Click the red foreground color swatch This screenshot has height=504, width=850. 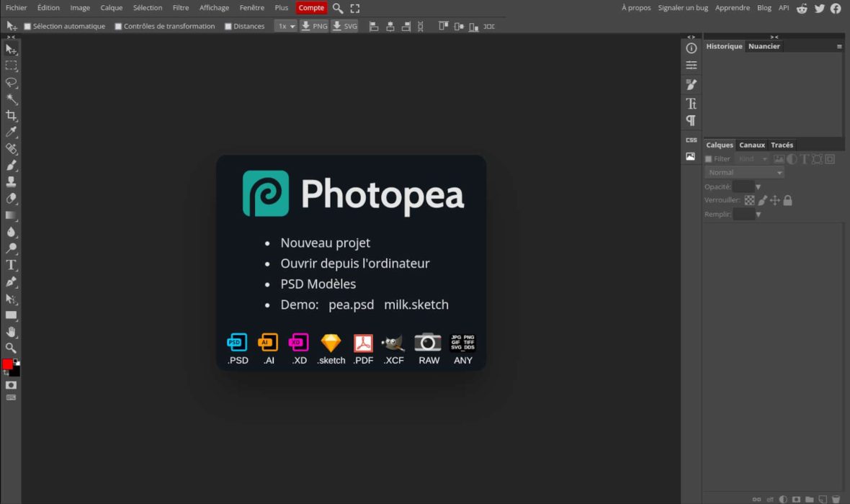(x=8, y=364)
